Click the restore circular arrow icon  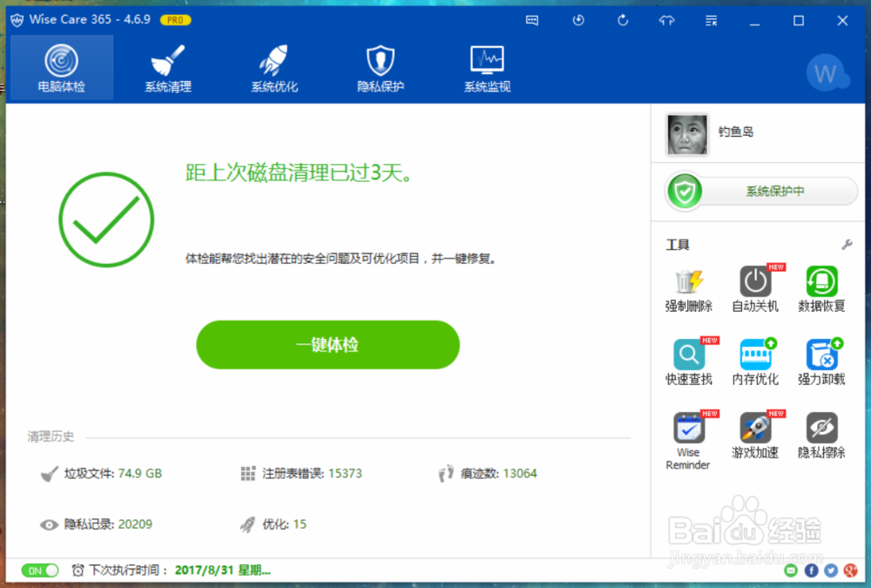click(623, 21)
